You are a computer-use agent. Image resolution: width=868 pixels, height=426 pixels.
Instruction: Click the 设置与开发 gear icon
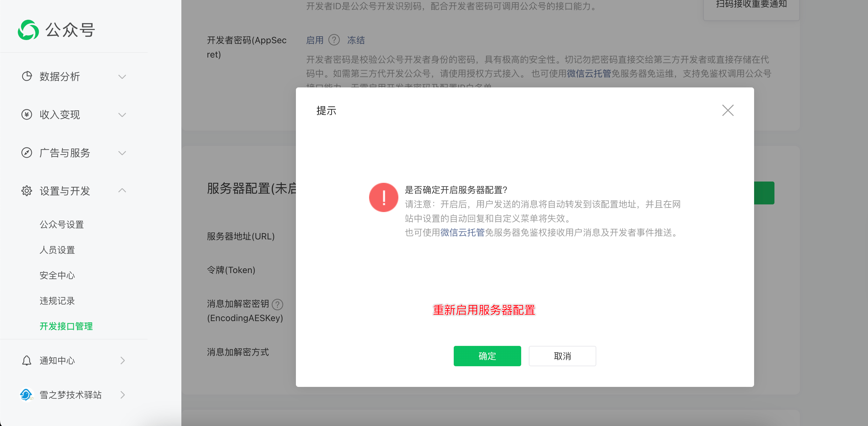point(27,191)
